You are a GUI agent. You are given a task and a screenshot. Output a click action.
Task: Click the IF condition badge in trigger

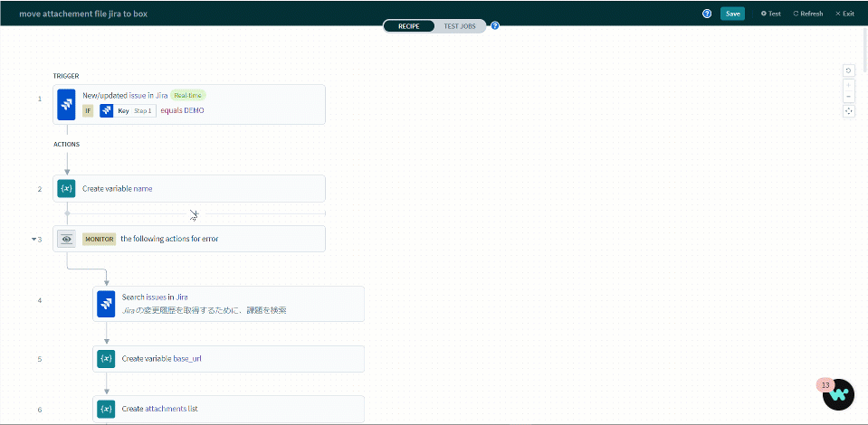point(88,110)
